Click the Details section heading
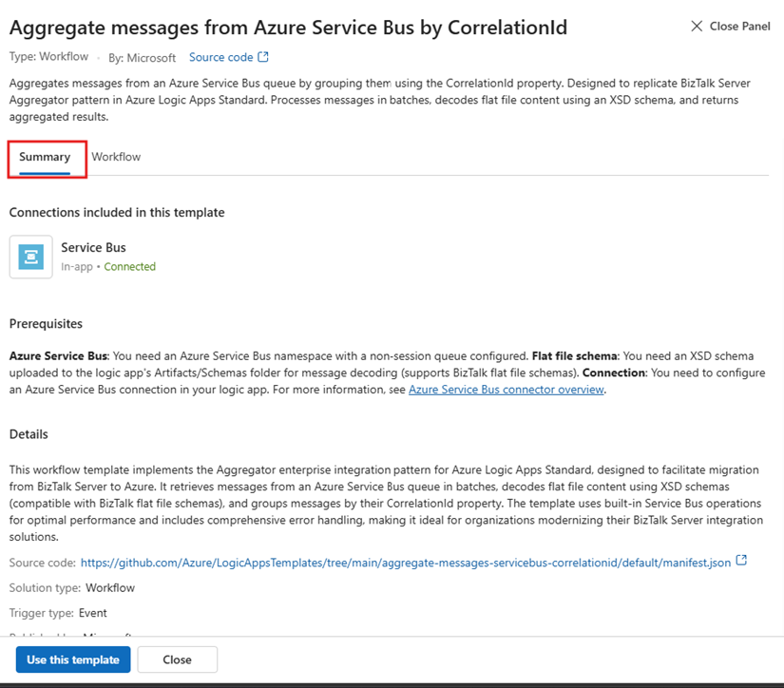This screenshot has width=784, height=688. coord(29,434)
